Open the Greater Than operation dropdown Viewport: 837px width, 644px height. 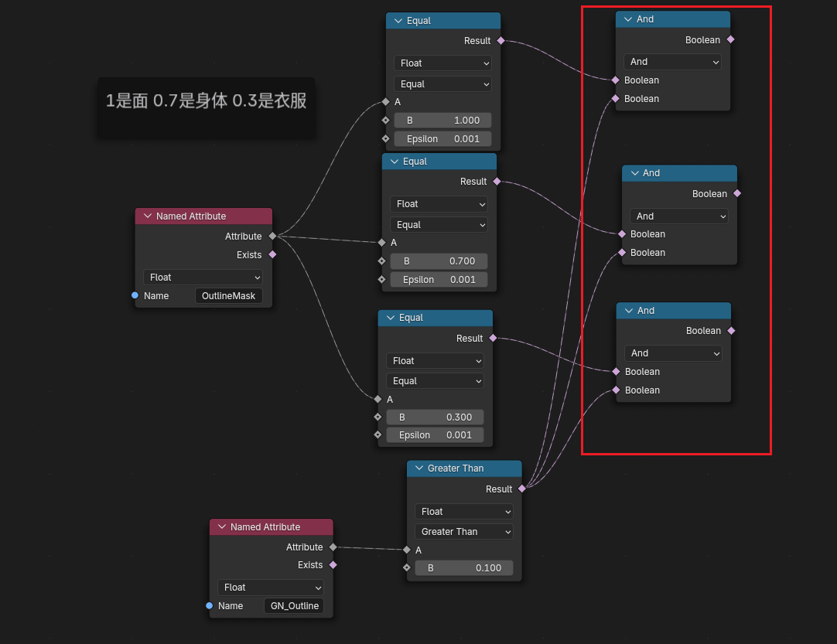[464, 532]
